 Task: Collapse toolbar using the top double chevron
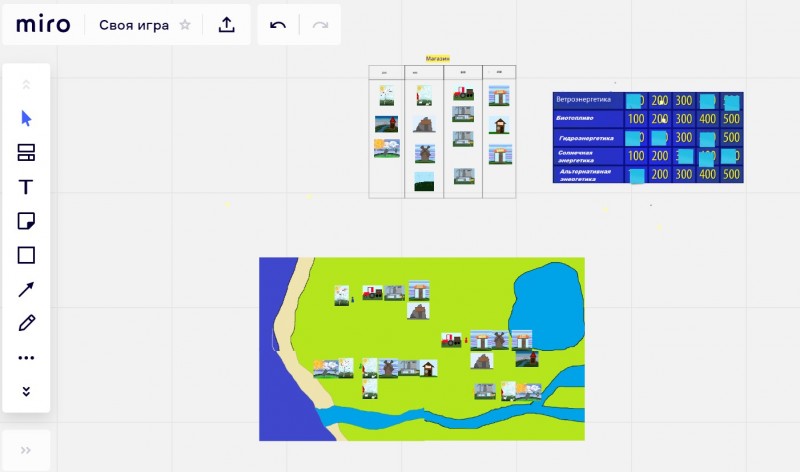point(26,85)
